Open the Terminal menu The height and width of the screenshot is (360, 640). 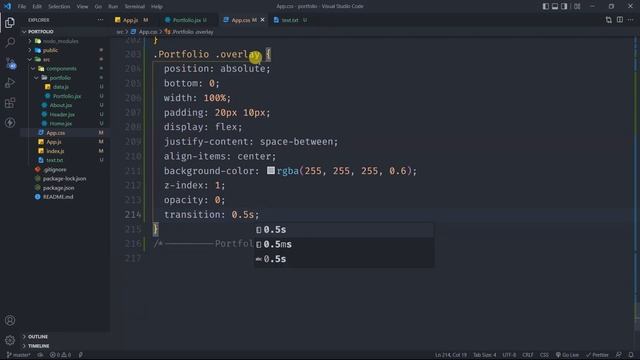pyautogui.click(x=135, y=7)
